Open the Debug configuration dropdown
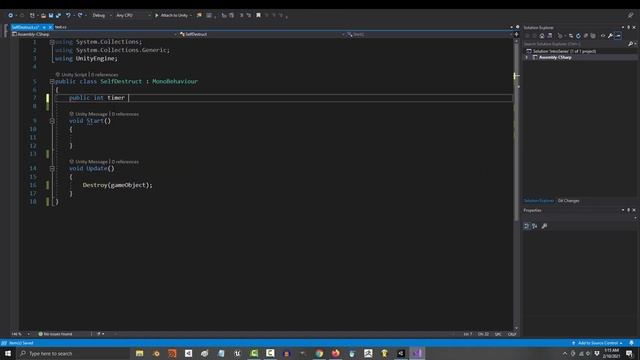The height and width of the screenshot is (360, 640). click(101, 15)
